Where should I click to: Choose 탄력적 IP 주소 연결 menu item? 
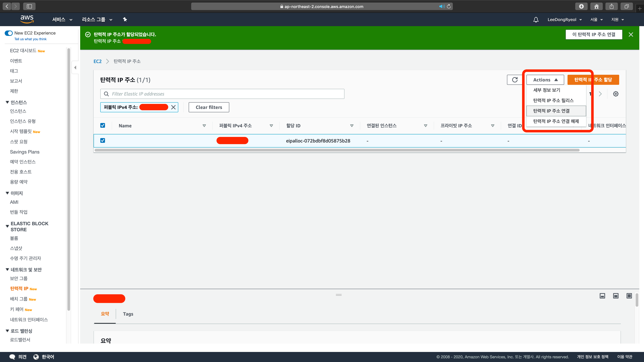(556, 111)
